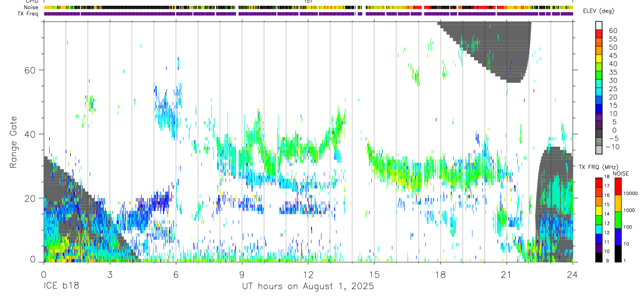The height and width of the screenshot is (297, 644).
Task: Click the '12' hour tick label on x-axis
Action: coord(308,274)
